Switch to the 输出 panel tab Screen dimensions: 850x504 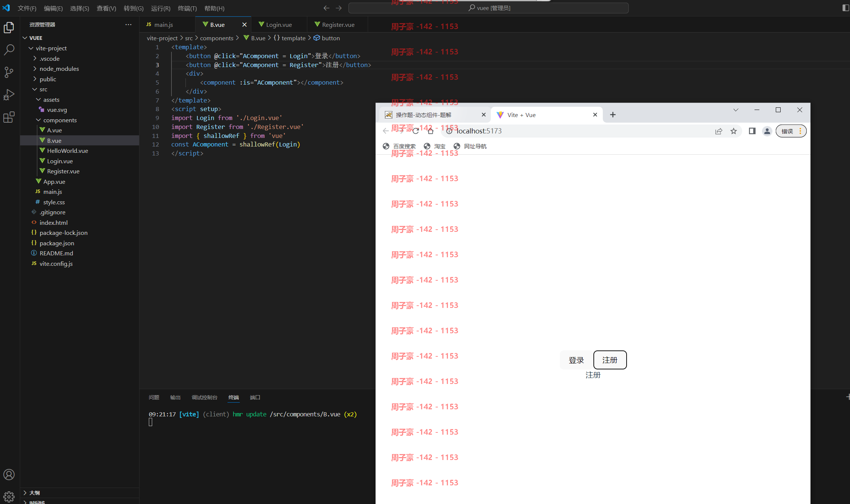175,397
